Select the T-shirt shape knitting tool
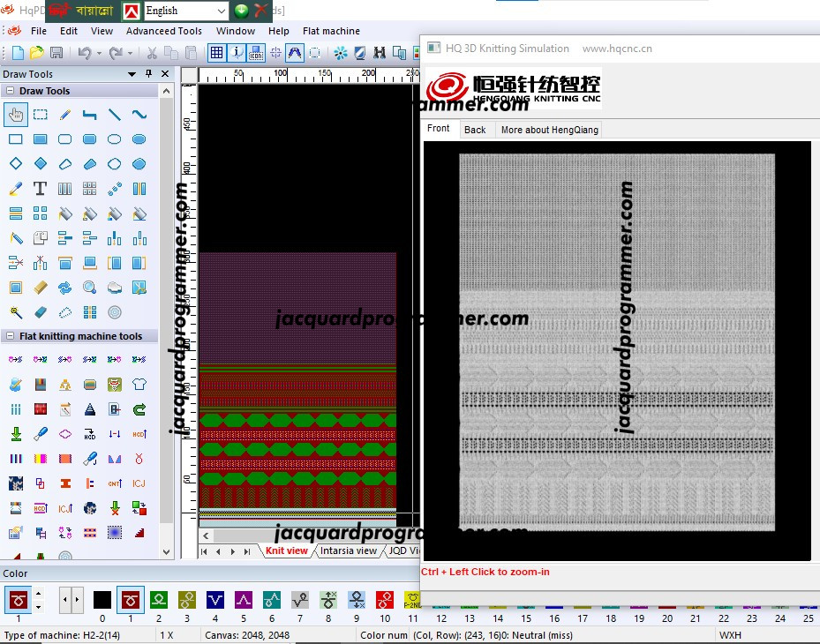Viewport: 820px width, 644px height. coord(139,385)
